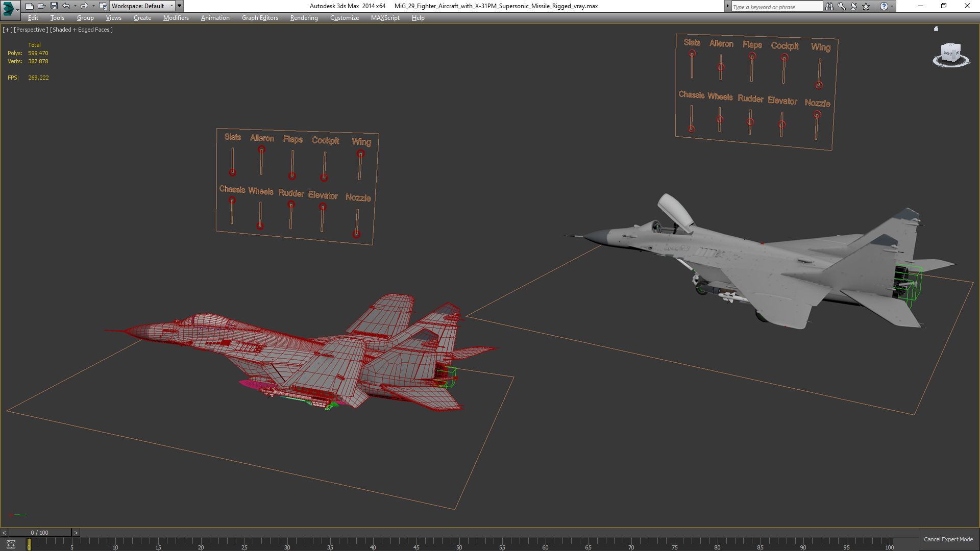Click Cancel Expert Mode button
The width and height of the screenshot is (980, 551).
(x=948, y=539)
